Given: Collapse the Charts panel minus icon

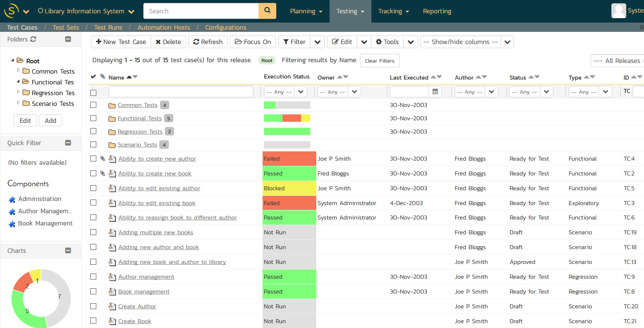Looking at the screenshot, I should point(68,251).
